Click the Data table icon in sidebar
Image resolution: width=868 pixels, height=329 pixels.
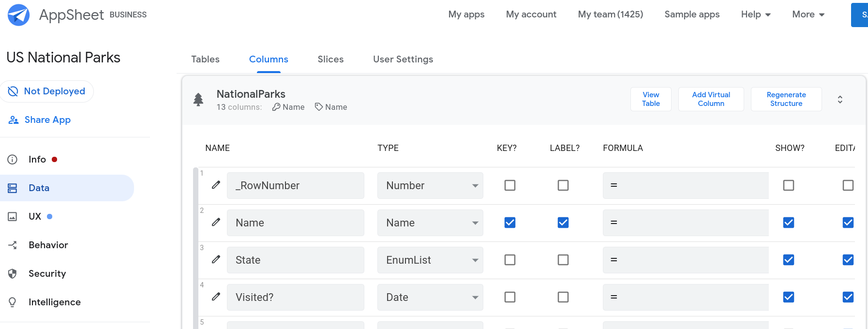pos(13,188)
